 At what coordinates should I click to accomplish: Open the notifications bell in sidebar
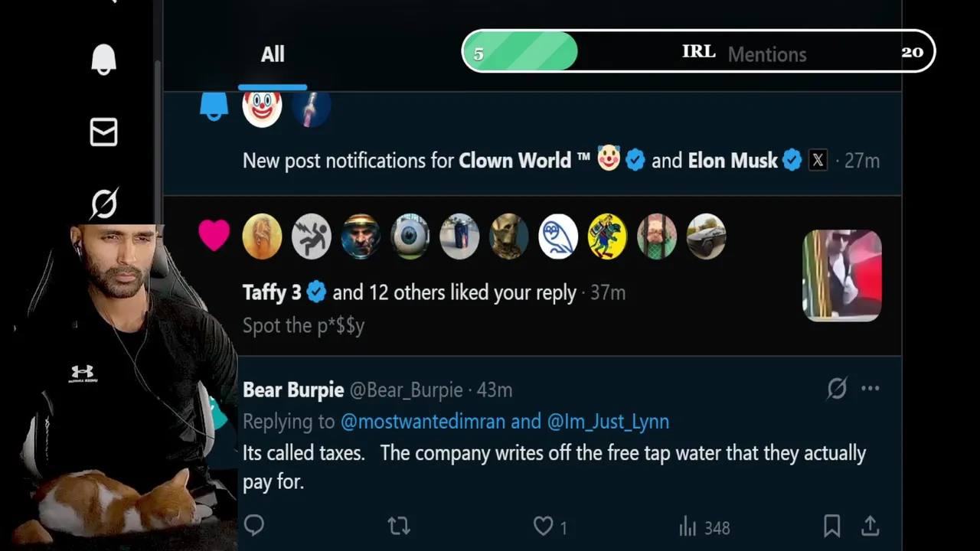click(x=103, y=60)
